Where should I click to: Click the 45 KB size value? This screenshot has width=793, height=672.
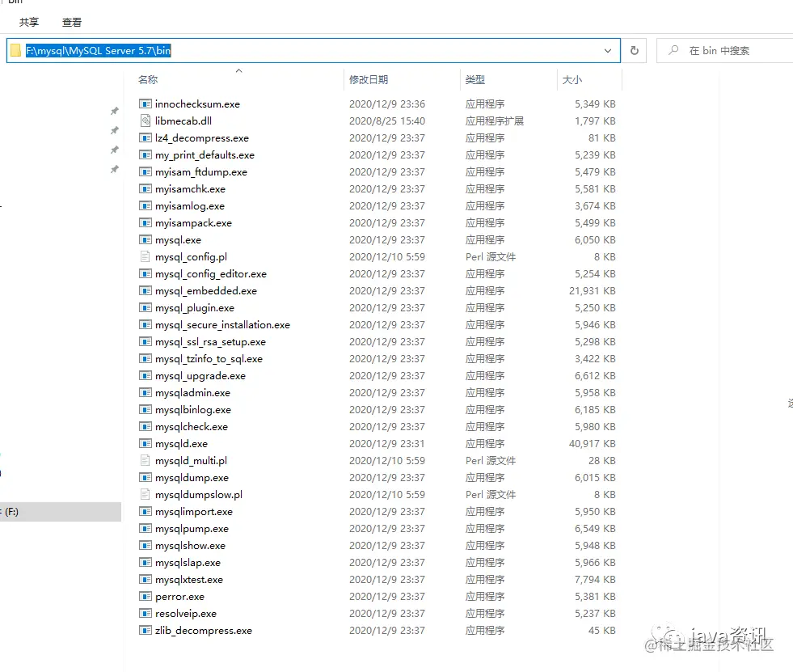(602, 631)
